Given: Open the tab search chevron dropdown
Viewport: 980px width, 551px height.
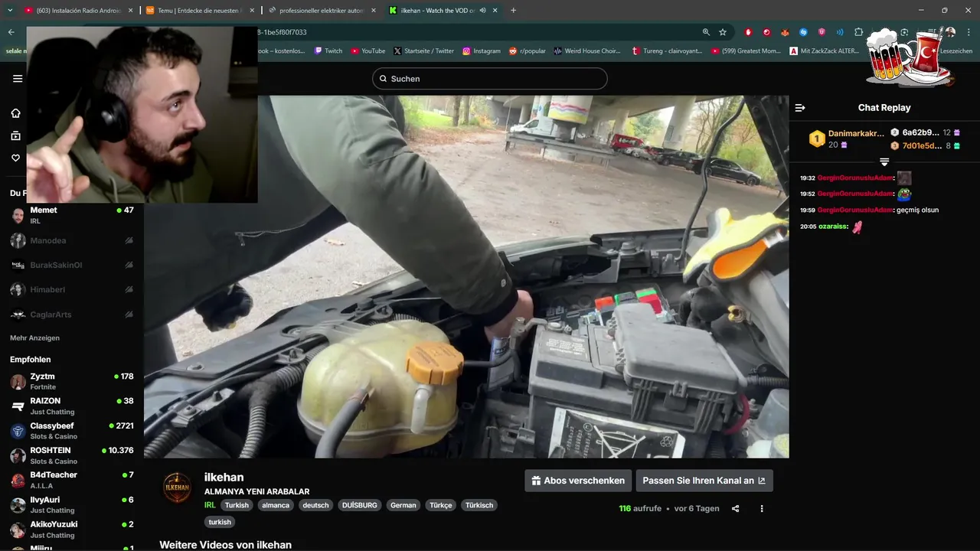Looking at the screenshot, I should (x=8, y=11).
